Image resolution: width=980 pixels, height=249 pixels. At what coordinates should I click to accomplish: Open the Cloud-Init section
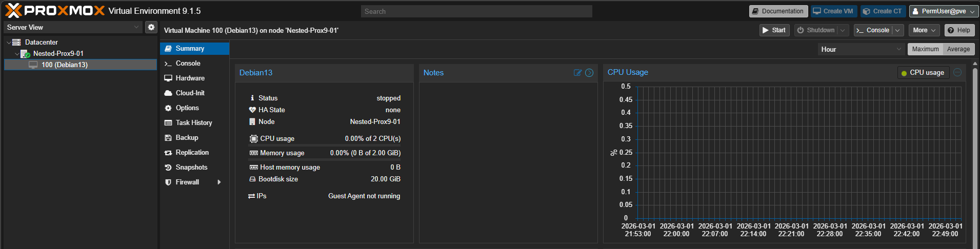pos(194,93)
